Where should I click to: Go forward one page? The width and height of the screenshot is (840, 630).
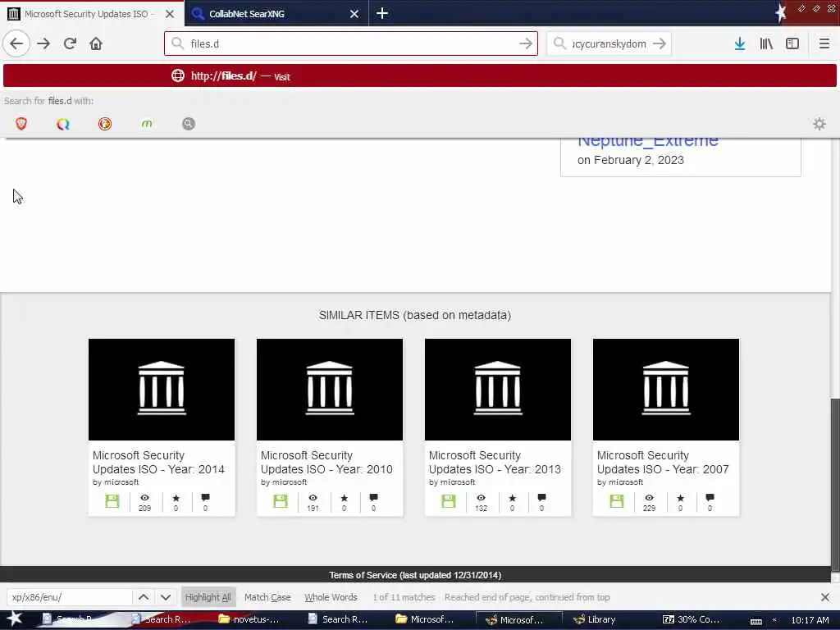(43, 43)
